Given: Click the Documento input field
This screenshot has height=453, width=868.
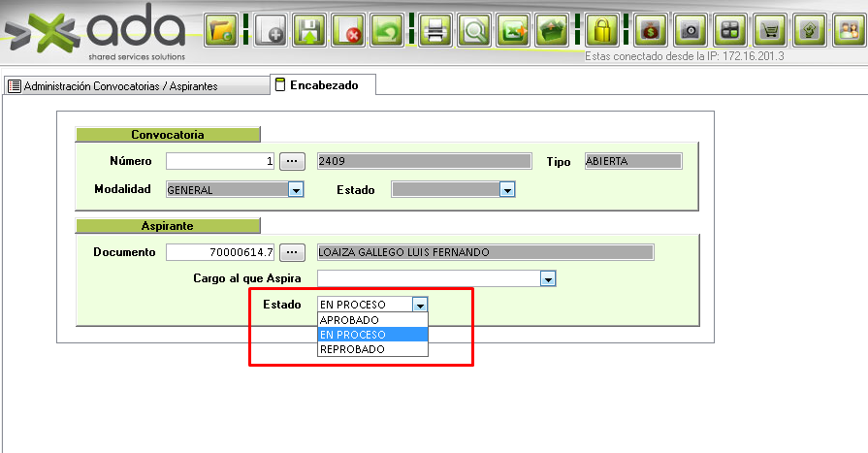Looking at the screenshot, I should pos(221,252).
